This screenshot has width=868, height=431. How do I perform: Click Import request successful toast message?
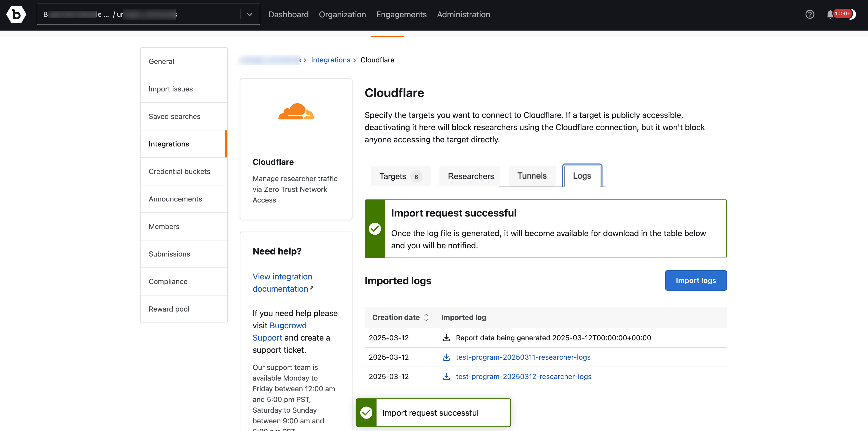pyautogui.click(x=433, y=413)
